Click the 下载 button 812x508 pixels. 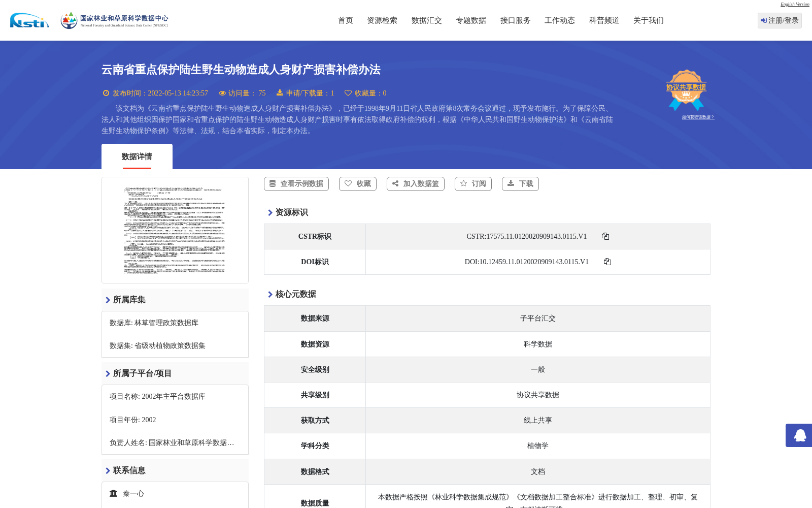(520, 184)
